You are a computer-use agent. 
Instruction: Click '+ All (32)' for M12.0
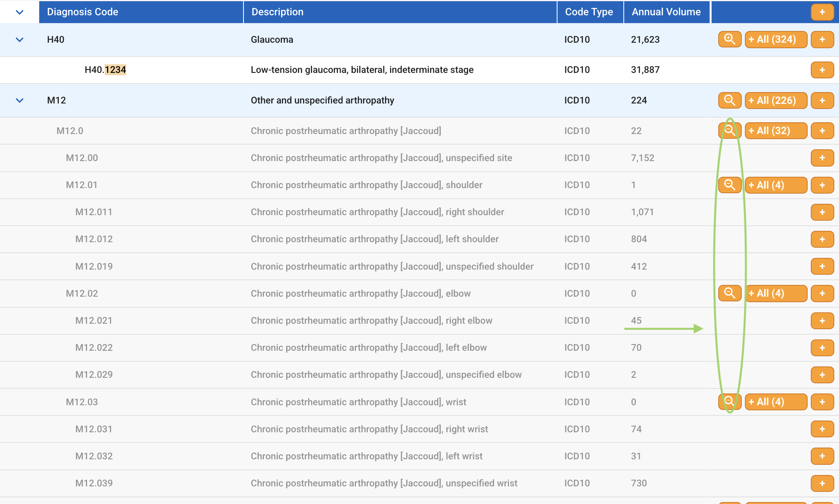point(776,131)
